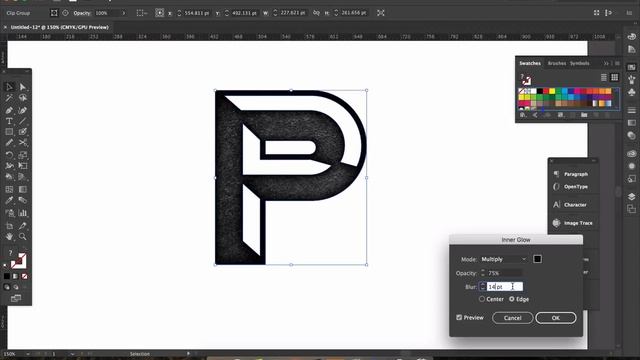Open the Artboards panel icon in right dock
The width and height of the screenshot is (640, 360).
tap(631, 209)
